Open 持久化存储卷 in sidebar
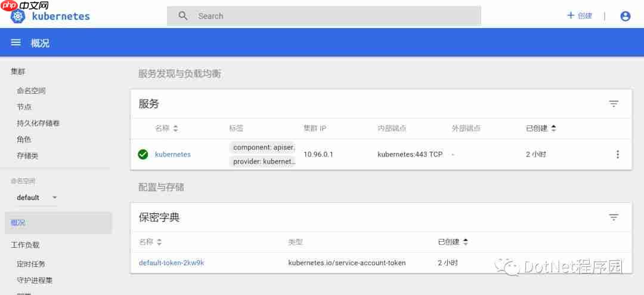This screenshot has height=295, width=644. point(38,123)
